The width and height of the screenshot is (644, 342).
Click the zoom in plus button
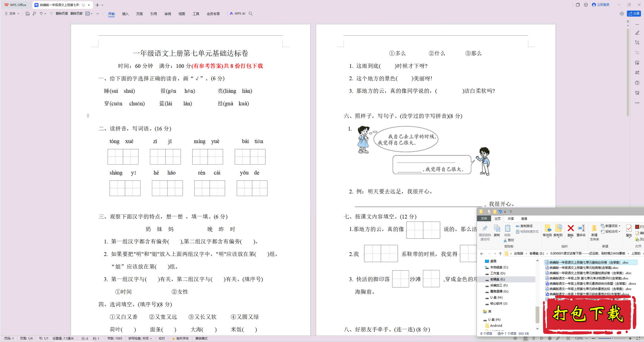click(x=630, y=338)
